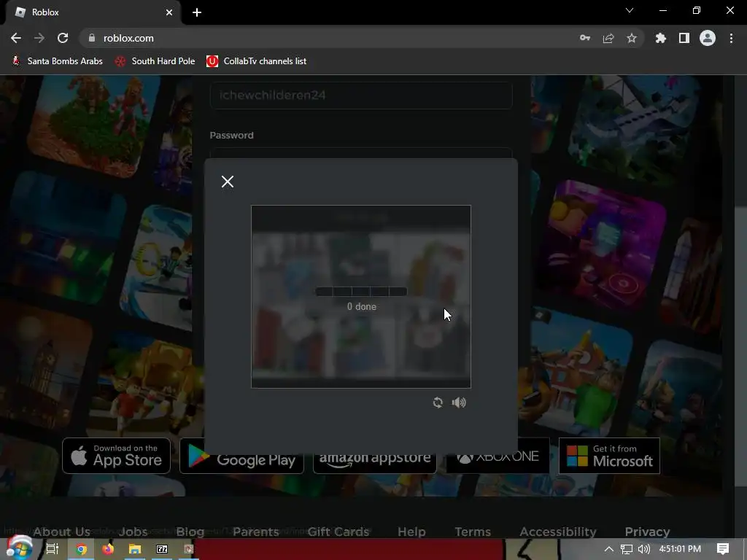Open the About Us footer link

click(61, 532)
